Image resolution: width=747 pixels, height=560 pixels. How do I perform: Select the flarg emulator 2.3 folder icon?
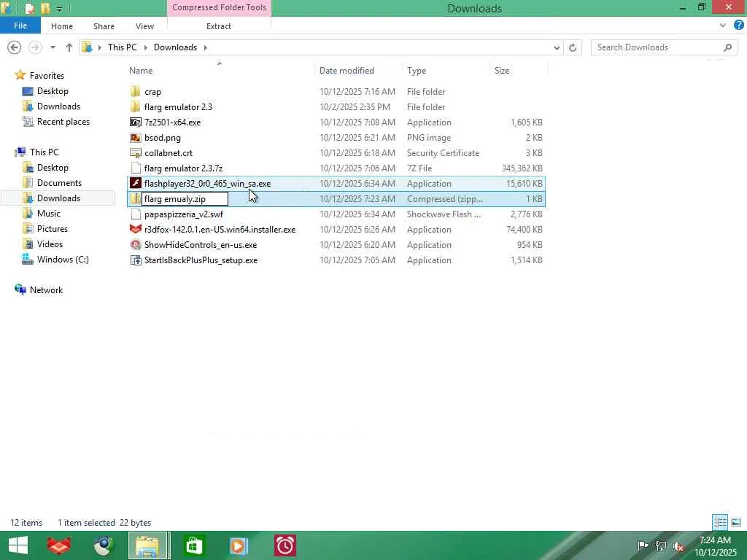(136, 106)
